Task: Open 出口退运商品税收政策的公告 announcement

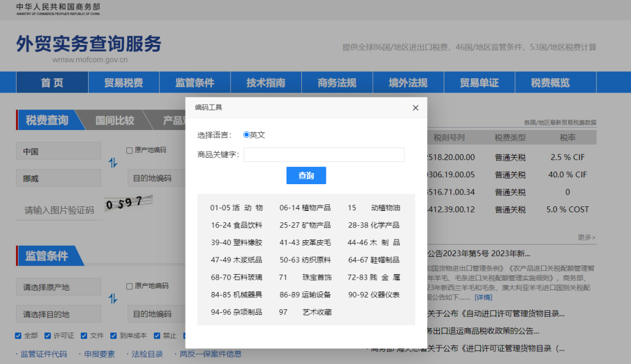Action: coord(483,331)
